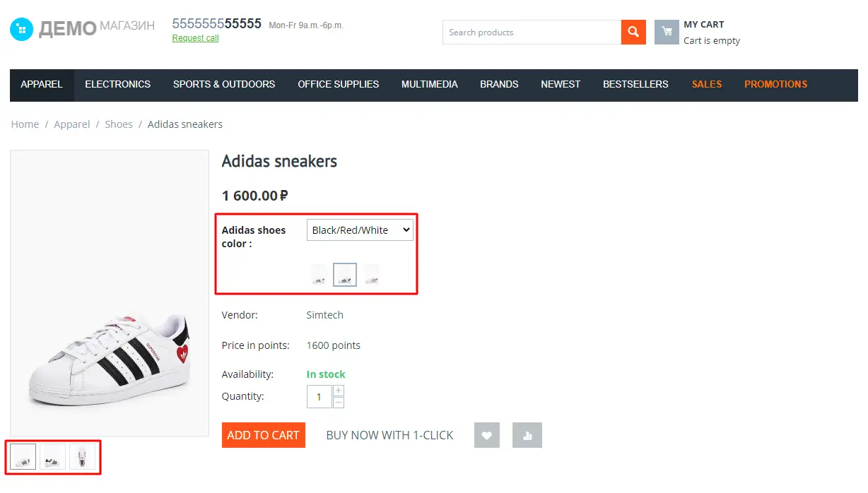
Task: Open the Apparel menu
Action: point(42,84)
